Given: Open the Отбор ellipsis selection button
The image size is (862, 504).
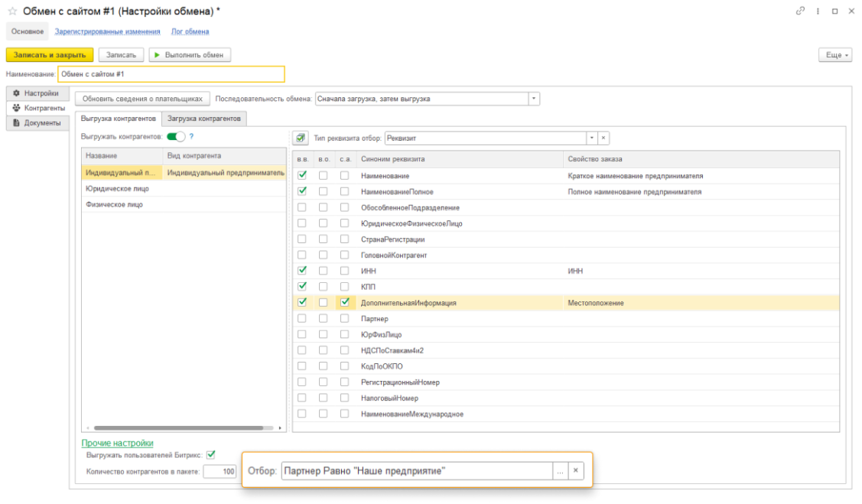Looking at the screenshot, I should pos(560,470).
